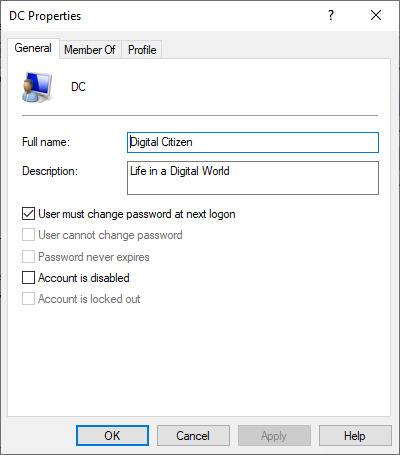Close the DC Properties dialog
Viewport: 400px width, 455px height.
tap(376, 15)
